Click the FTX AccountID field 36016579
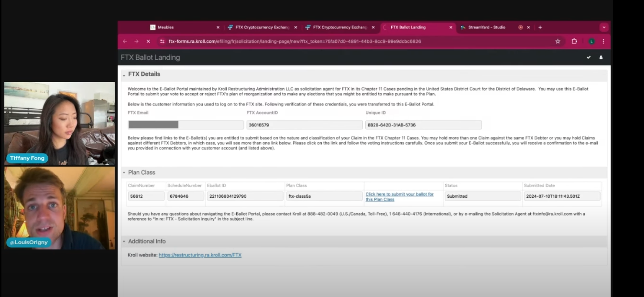This screenshot has height=297, width=644. (x=304, y=125)
